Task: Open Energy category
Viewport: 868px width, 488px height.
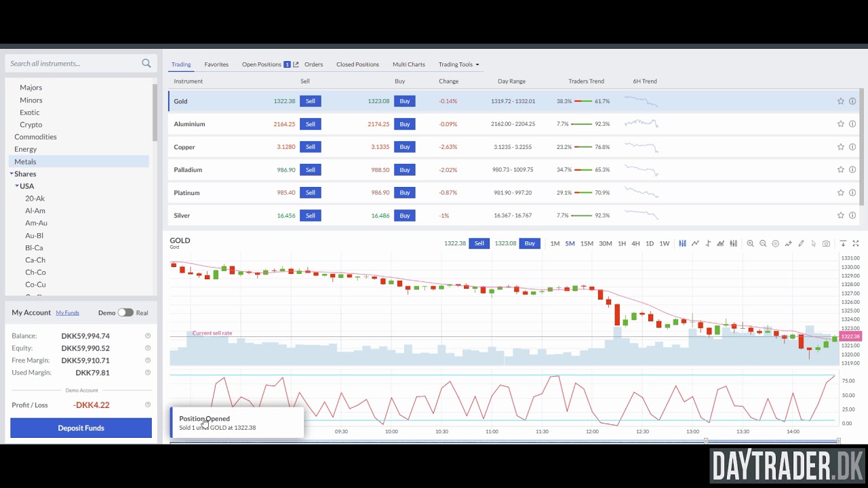Action: 26,149
